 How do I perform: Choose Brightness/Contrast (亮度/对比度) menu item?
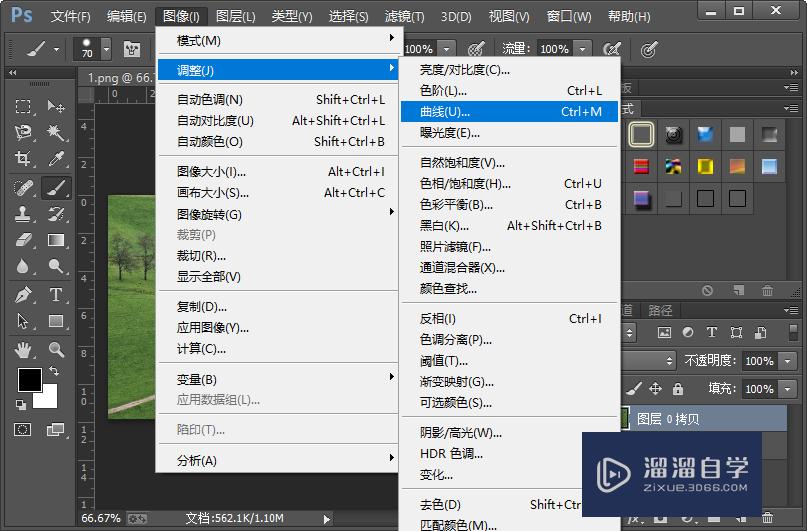pyautogui.click(x=510, y=69)
